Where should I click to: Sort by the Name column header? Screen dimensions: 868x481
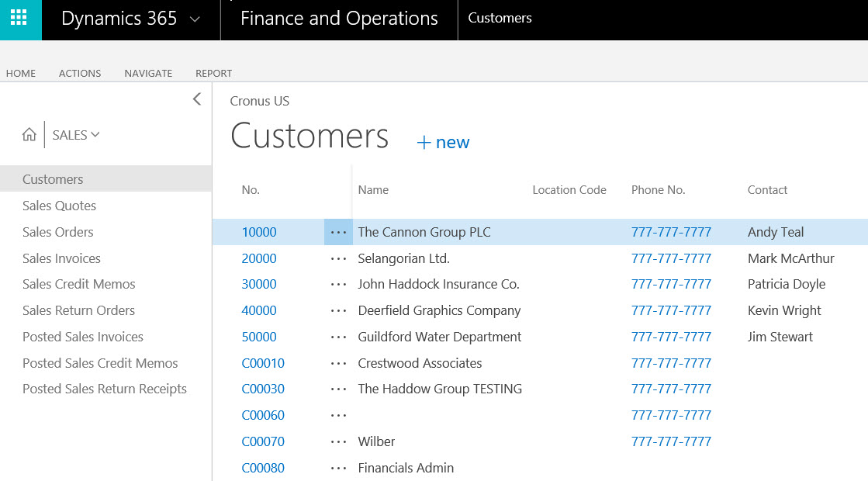[373, 190]
